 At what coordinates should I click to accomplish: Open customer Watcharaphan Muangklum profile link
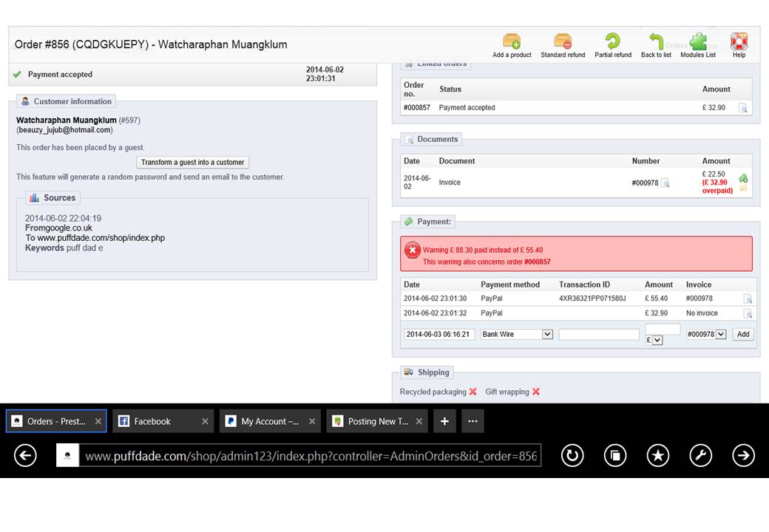(67, 120)
